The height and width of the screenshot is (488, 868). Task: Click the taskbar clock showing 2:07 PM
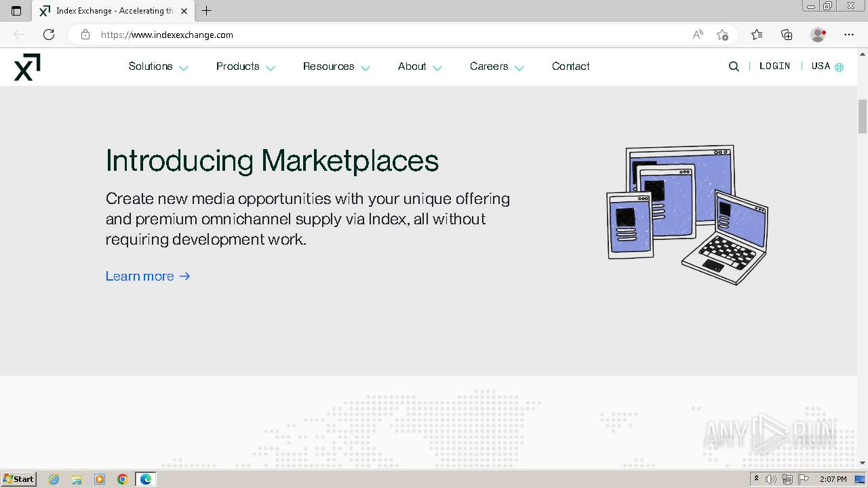pos(833,479)
